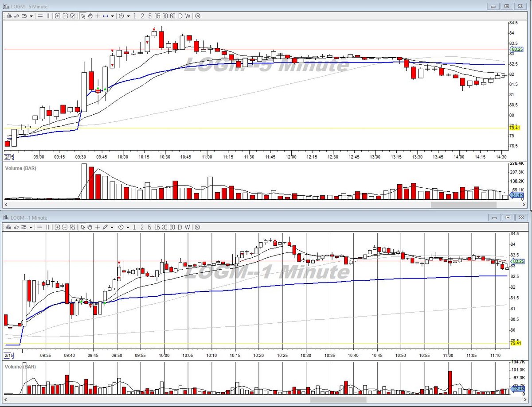Select hand pan tool in 1 Minute window
Screen dimensions: 532x407
point(90,227)
